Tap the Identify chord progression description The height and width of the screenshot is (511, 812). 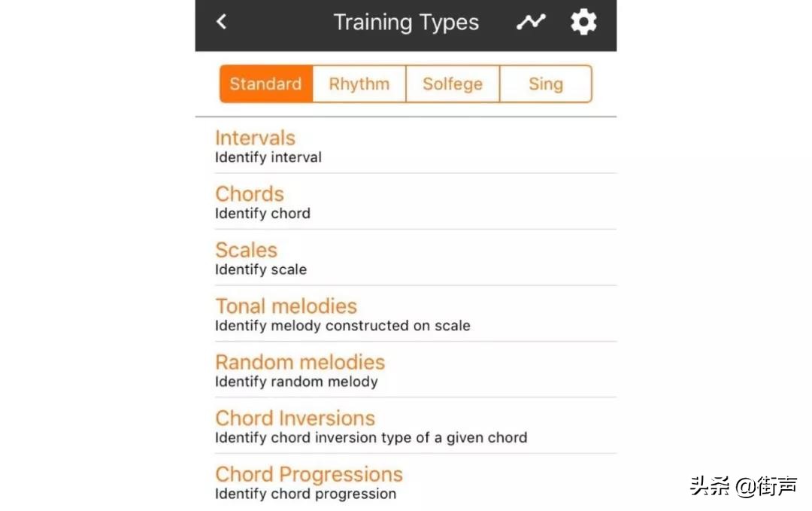305,494
